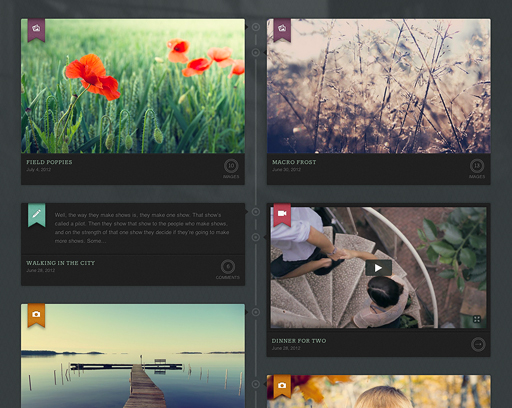Open the Dinner For Two title
This screenshot has width=512, height=408.
coord(299,341)
